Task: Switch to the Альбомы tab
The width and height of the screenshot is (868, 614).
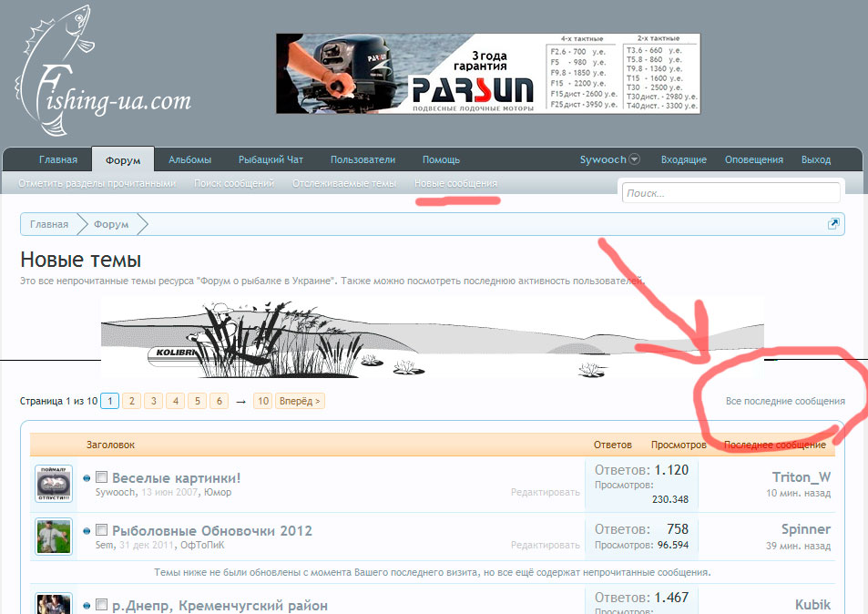Action: pyautogui.click(x=189, y=159)
